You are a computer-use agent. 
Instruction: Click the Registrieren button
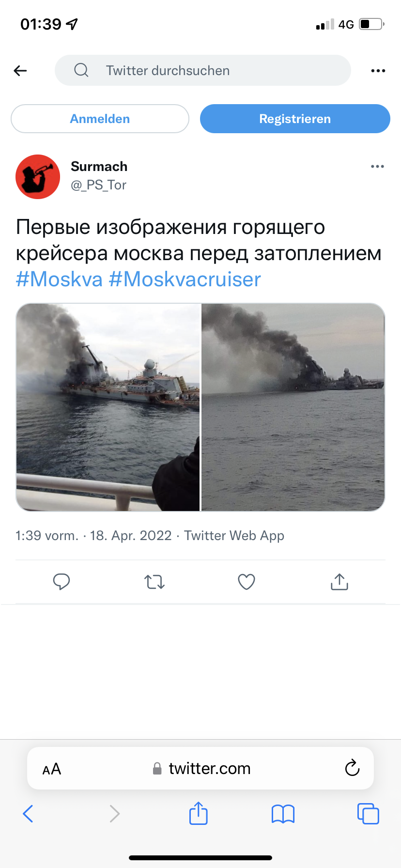(295, 119)
